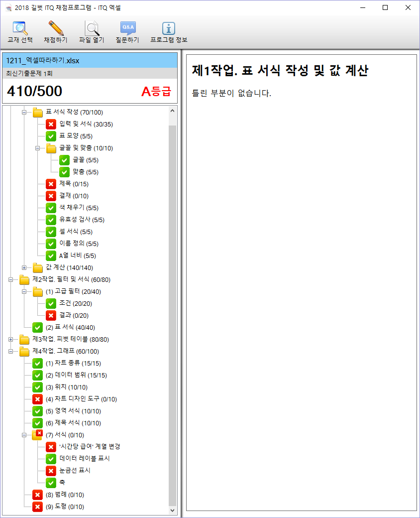Select the 글꼴 및 맞춤 (10/10) row
This screenshot has width=420, height=518.
coord(86,148)
